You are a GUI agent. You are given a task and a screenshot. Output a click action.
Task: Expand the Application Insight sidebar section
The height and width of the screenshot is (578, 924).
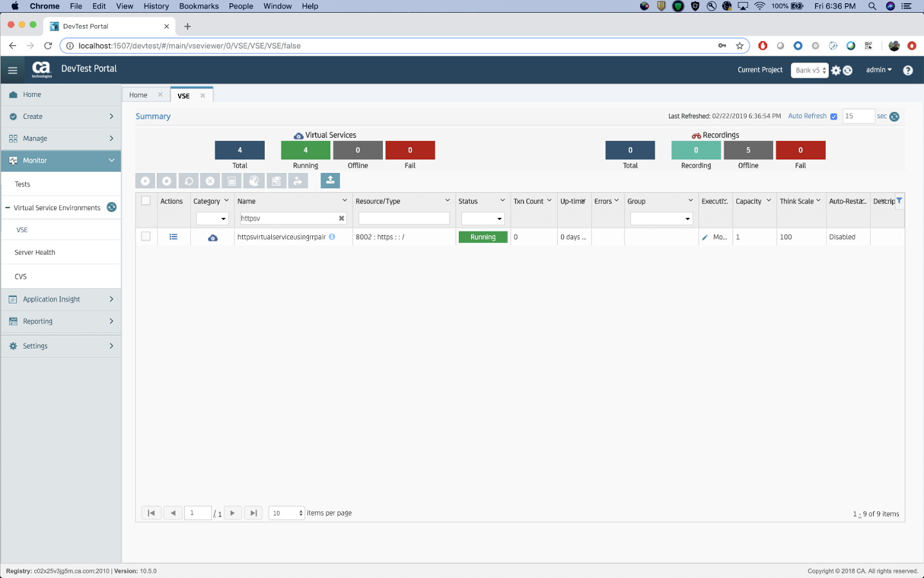(x=61, y=299)
